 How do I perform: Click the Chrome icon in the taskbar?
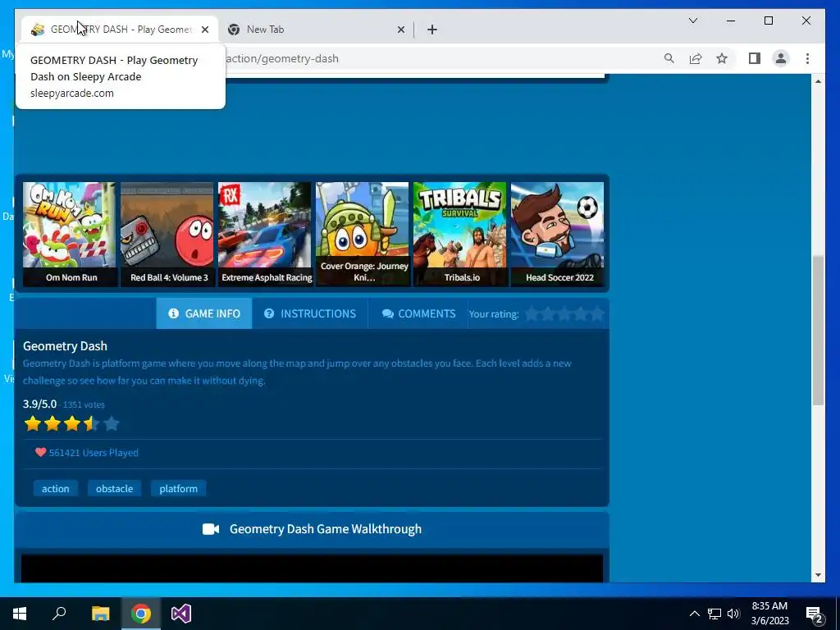pyautogui.click(x=141, y=614)
